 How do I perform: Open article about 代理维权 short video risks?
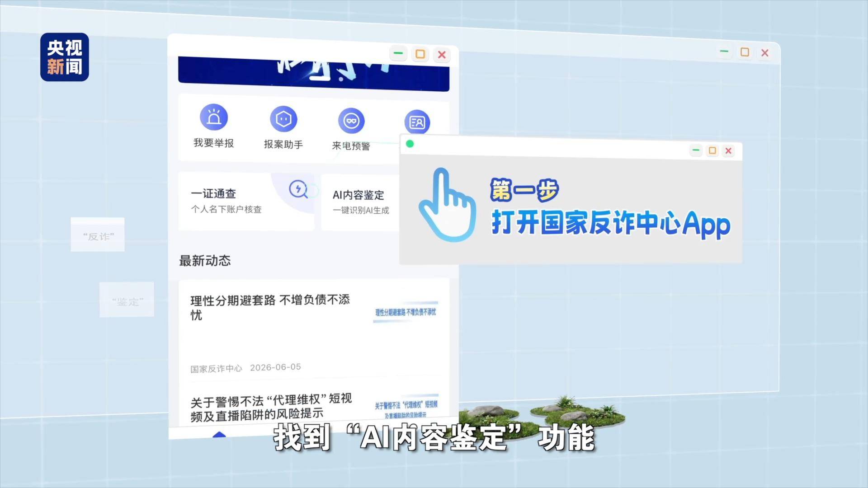[271, 407]
